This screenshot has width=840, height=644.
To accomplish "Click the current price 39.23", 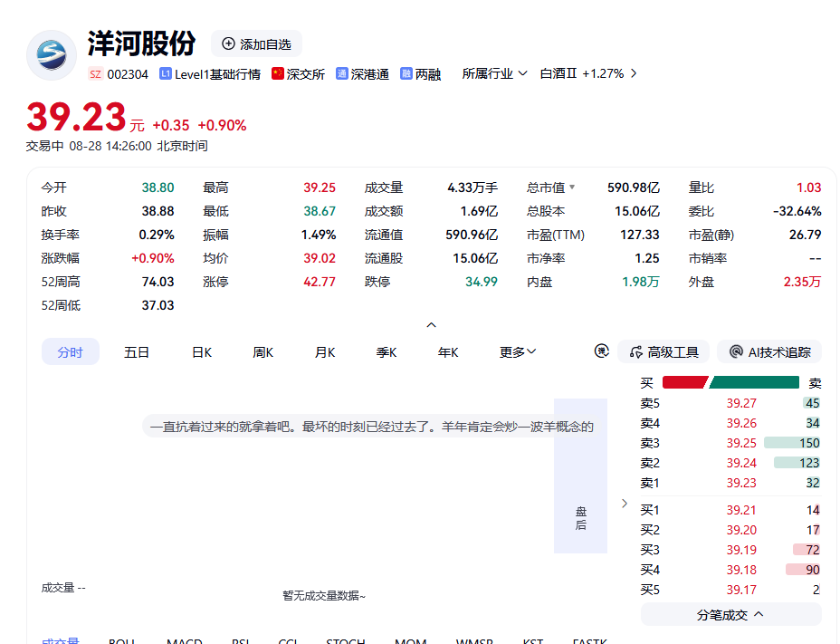I will pyautogui.click(x=76, y=117).
